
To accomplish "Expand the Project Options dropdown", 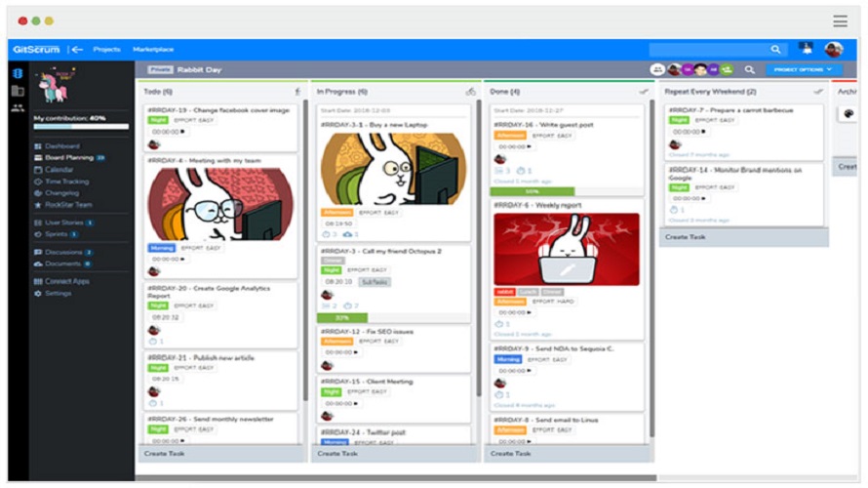I will pos(804,70).
